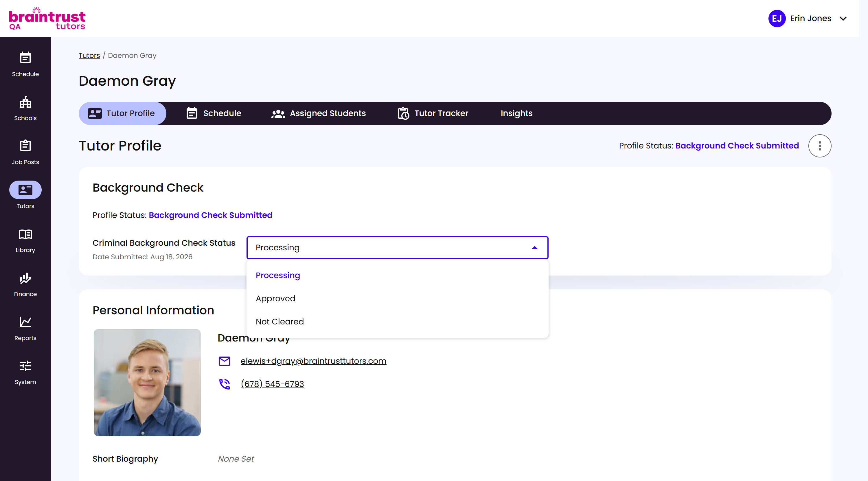Click the Background Check heading
The image size is (868, 481).
coord(148,188)
